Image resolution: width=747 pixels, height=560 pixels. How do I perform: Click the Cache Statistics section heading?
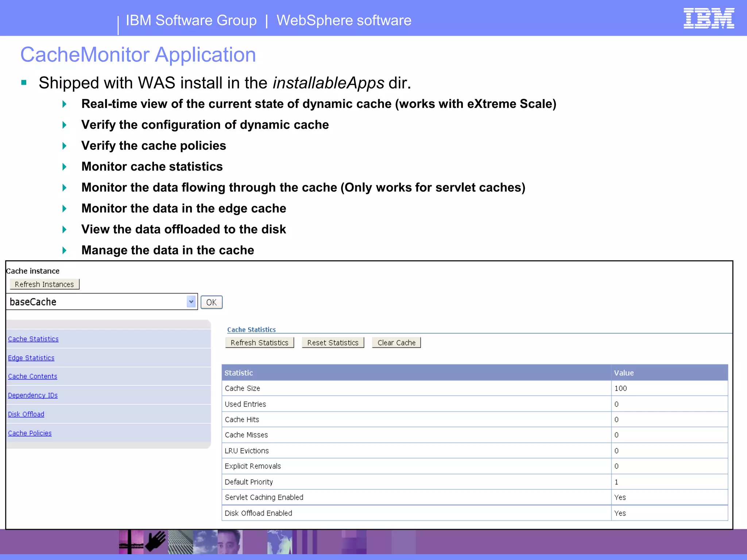[x=252, y=330]
